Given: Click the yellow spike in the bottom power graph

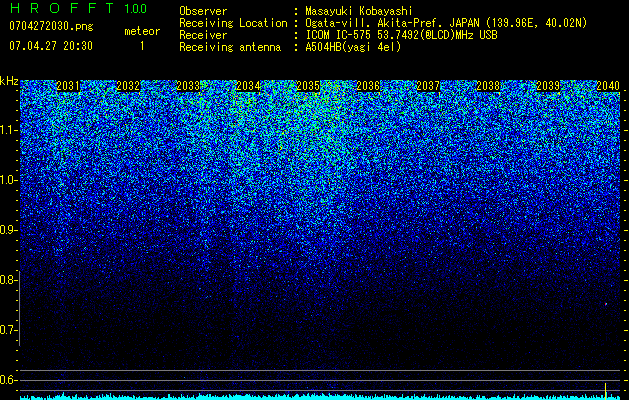Looking at the screenshot, I should (x=605, y=390).
